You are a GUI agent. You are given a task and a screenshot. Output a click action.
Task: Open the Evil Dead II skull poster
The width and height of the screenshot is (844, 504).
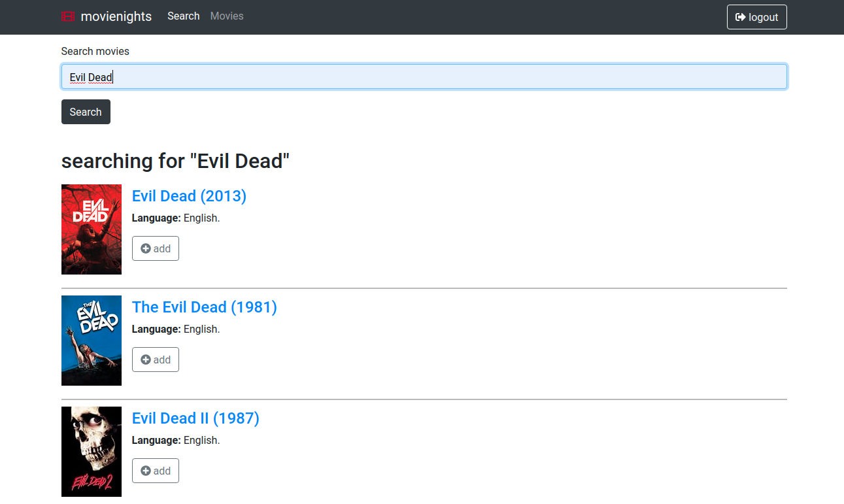[92, 452]
